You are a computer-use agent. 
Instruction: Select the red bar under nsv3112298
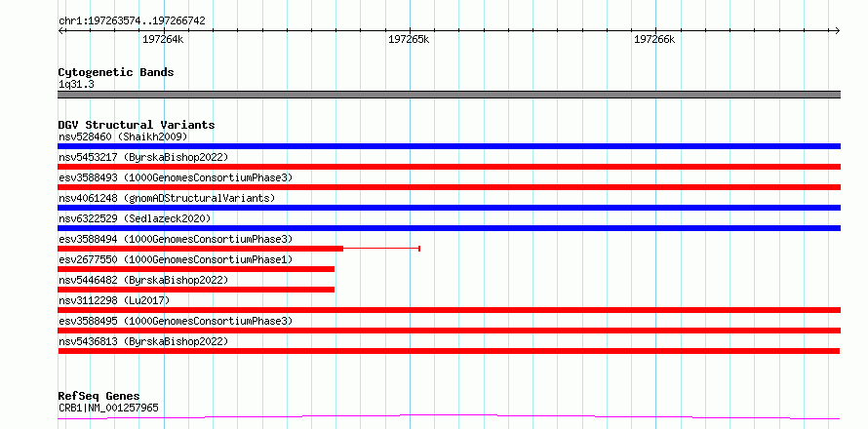(449, 310)
